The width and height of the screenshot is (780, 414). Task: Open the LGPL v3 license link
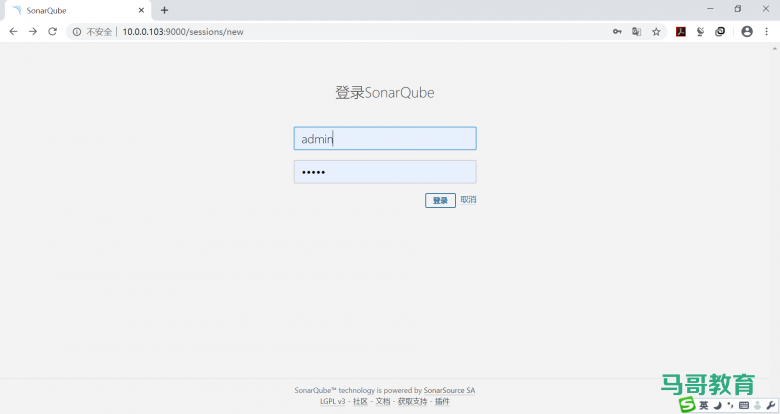pyautogui.click(x=332, y=401)
